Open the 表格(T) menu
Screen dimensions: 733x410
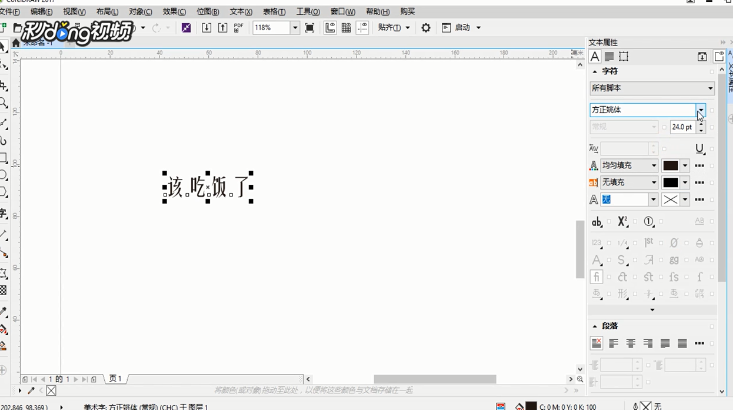(274, 11)
